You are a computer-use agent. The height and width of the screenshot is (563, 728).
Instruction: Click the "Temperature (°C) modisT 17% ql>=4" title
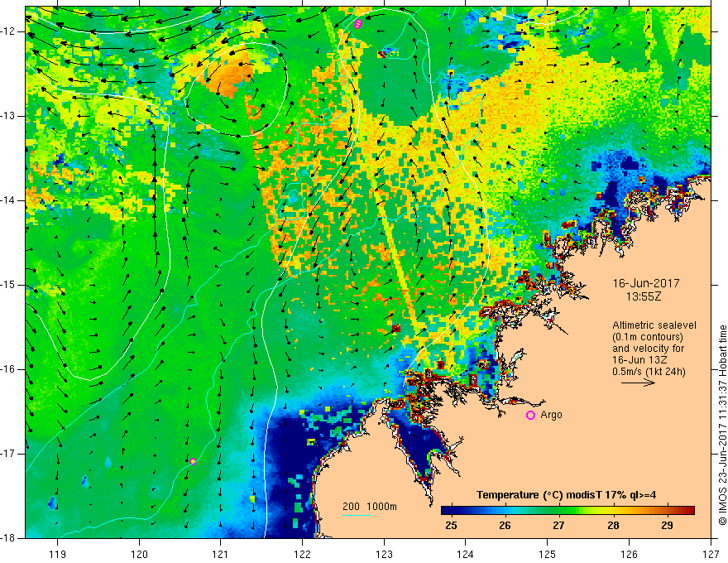point(566,495)
